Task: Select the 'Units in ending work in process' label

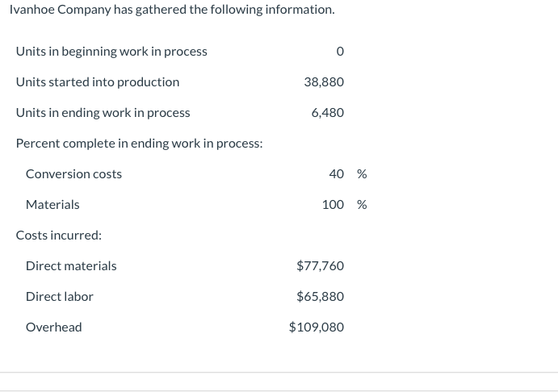Action: click(103, 113)
